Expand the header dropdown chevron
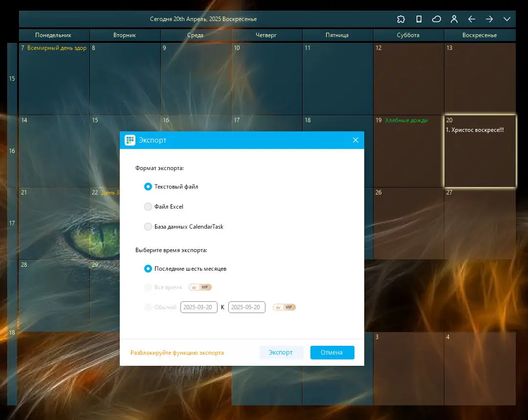 click(507, 19)
